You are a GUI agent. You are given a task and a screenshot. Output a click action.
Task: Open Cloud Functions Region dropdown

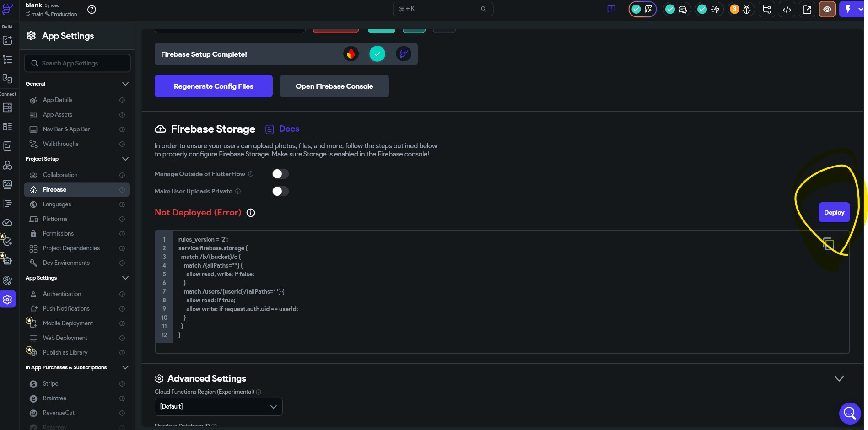[219, 407]
